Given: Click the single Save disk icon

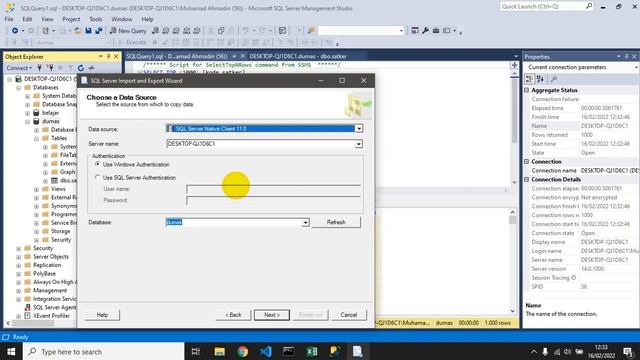Looking at the screenshot, I should [x=88, y=31].
